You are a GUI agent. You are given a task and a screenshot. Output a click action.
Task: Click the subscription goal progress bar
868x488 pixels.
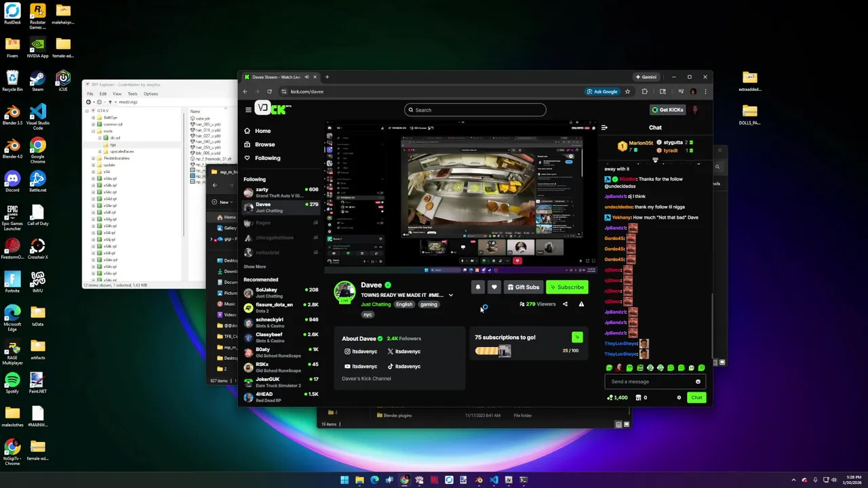coord(493,350)
